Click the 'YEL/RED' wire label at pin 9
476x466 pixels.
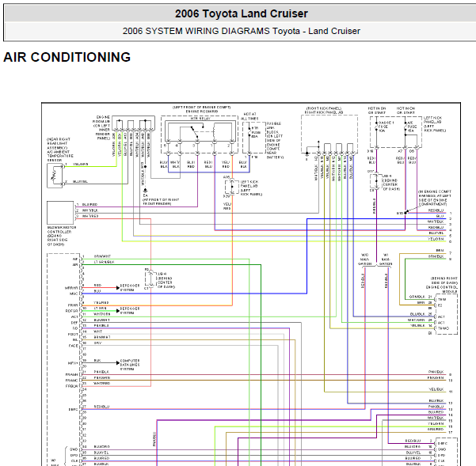[x=101, y=302]
